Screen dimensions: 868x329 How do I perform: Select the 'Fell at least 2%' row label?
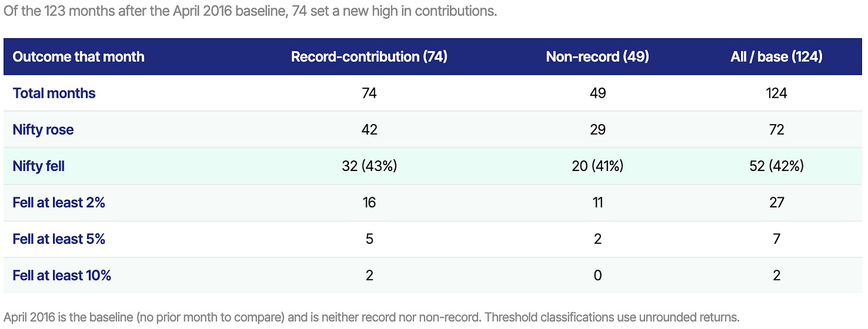pyautogui.click(x=59, y=202)
